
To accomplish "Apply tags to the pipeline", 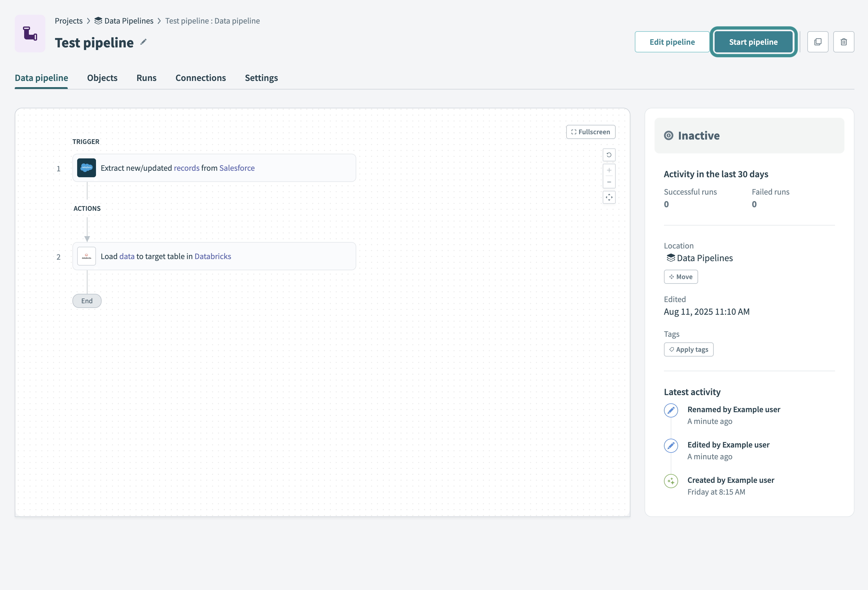I will click(688, 349).
